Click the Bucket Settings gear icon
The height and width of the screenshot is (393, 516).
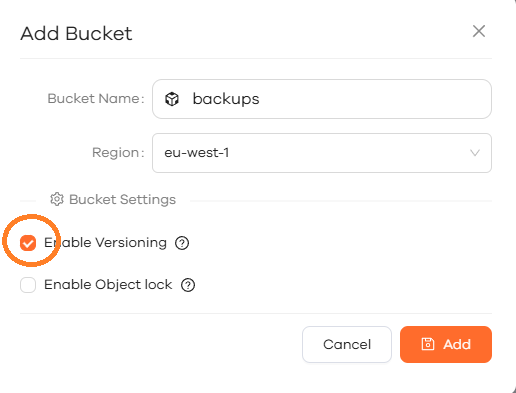[57, 199]
